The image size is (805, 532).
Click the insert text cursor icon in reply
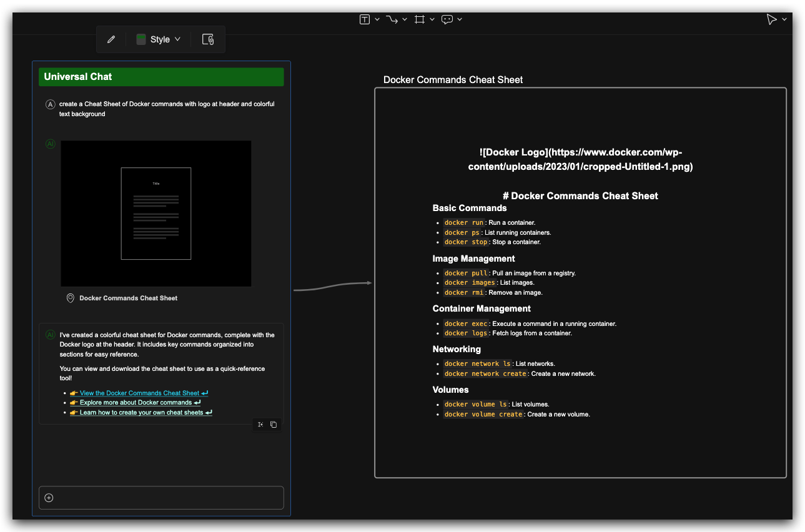(260, 425)
